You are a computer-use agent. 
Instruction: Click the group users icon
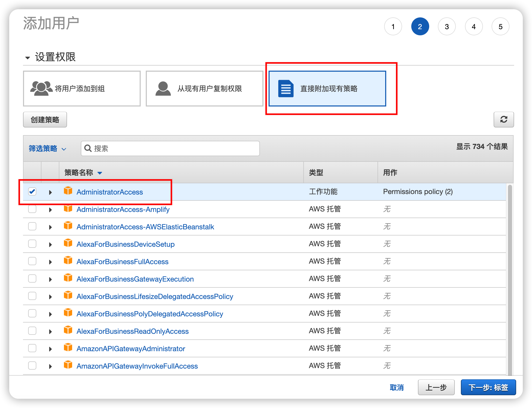point(41,88)
